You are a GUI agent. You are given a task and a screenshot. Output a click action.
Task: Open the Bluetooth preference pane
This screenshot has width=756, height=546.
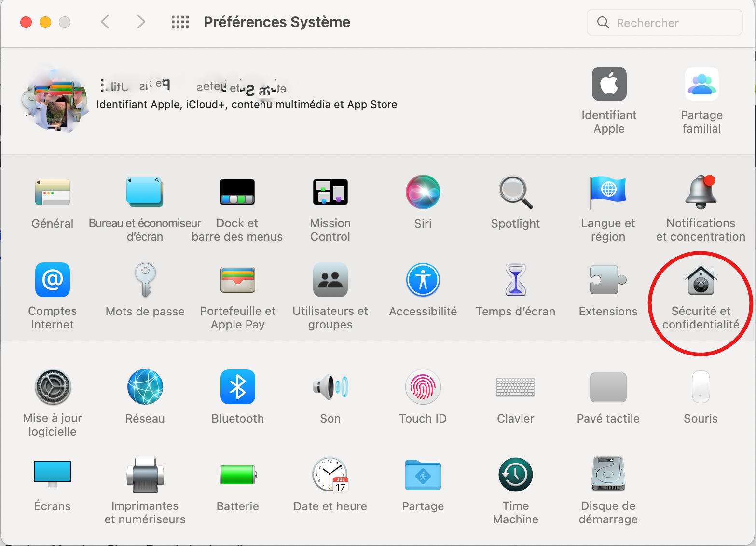[237, 387]
